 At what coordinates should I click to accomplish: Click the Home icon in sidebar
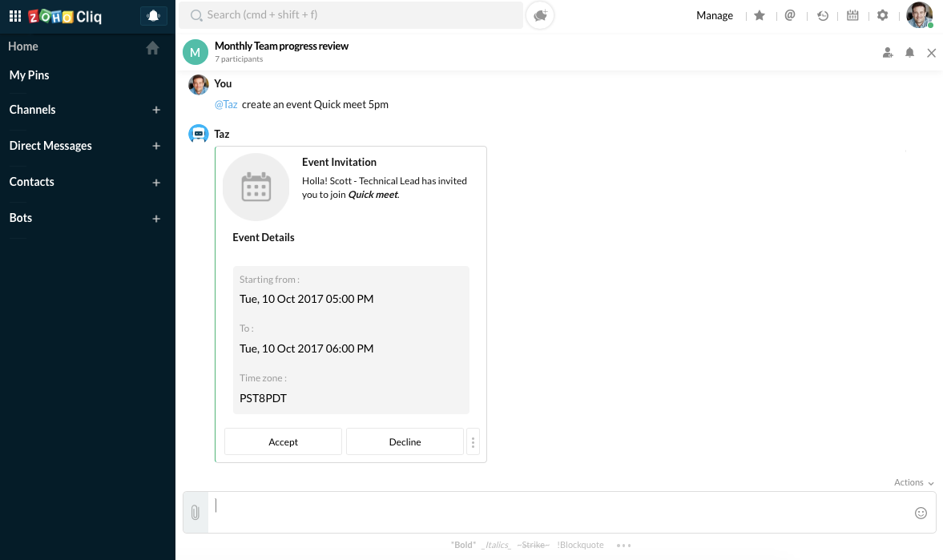[x=152, y=48]
